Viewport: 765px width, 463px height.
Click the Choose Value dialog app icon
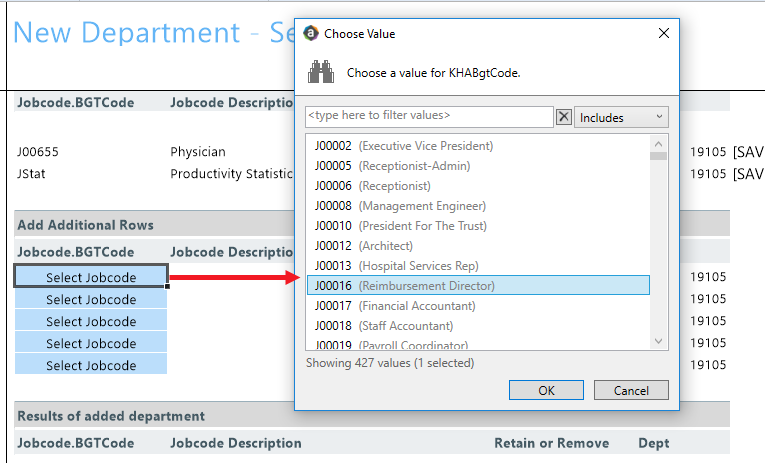310,33
